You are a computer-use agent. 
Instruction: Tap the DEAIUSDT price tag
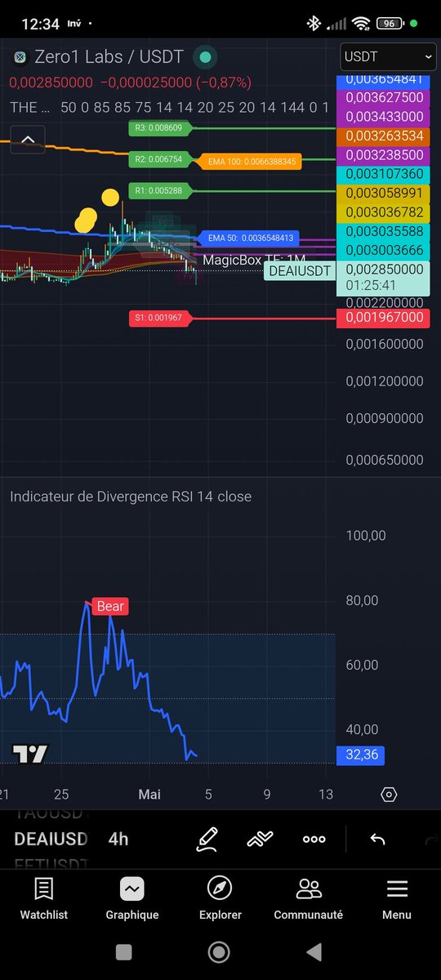300,271
